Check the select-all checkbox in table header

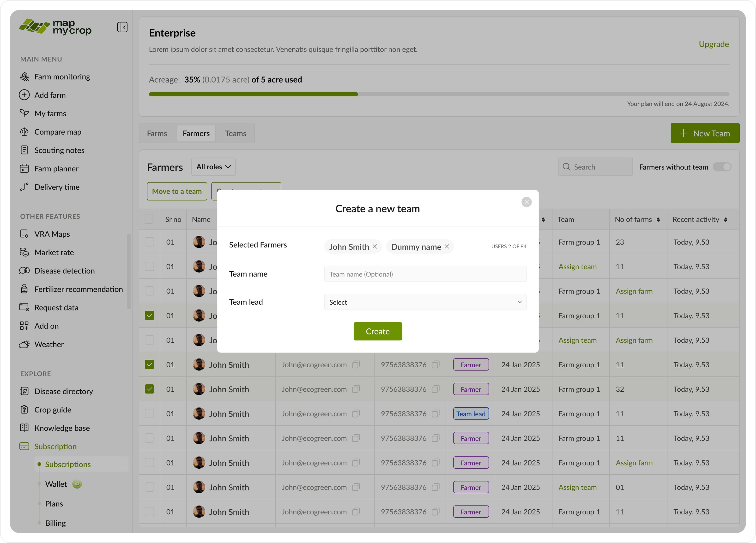[x=149, y=219]
